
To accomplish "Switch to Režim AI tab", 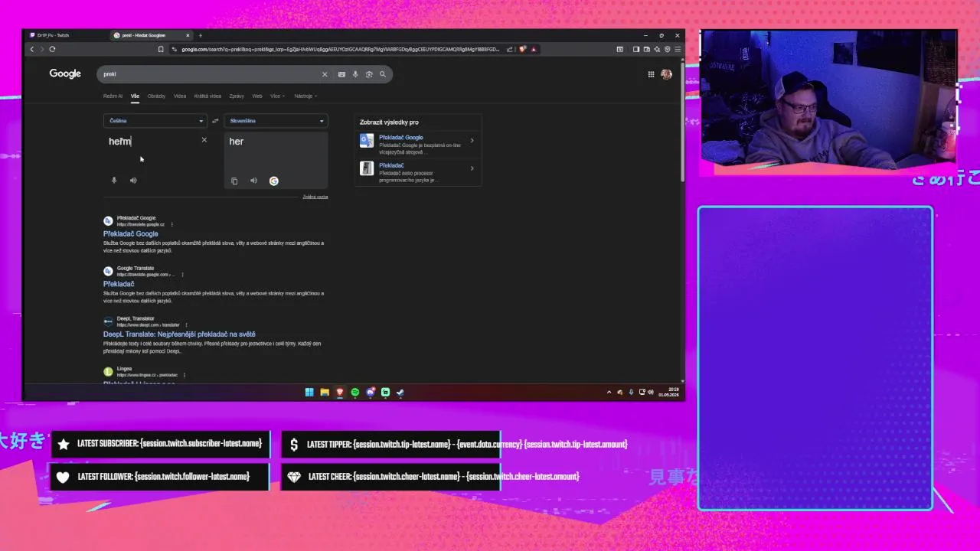I will 113,96.
